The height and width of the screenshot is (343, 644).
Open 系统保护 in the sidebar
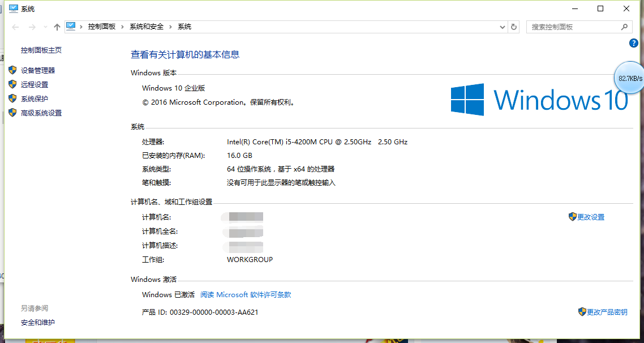pos(35,99)
